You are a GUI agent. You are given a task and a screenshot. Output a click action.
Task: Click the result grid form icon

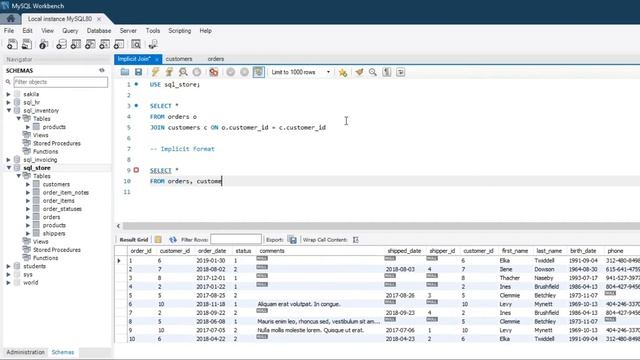[158, 240]
